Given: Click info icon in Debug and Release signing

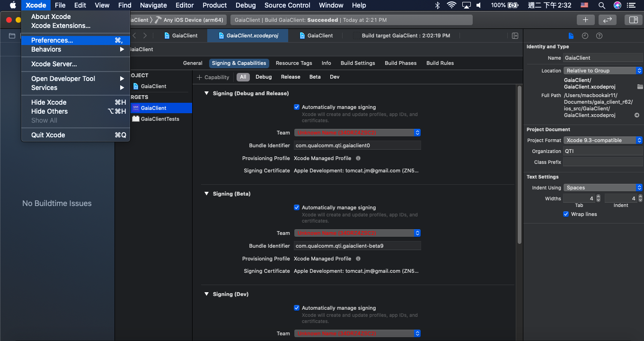Looking at the screenshot, I should (358, 158).
